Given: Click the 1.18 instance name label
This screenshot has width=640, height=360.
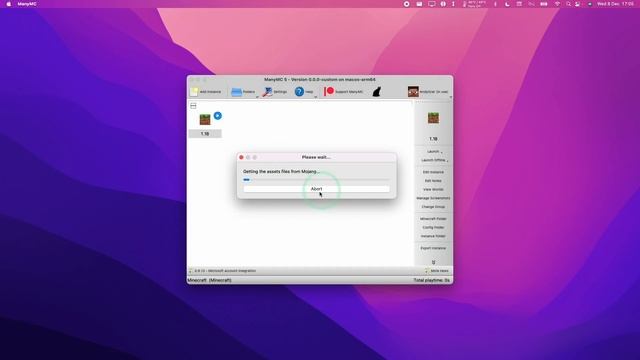Looking at the screenshot, I should 205,134.
